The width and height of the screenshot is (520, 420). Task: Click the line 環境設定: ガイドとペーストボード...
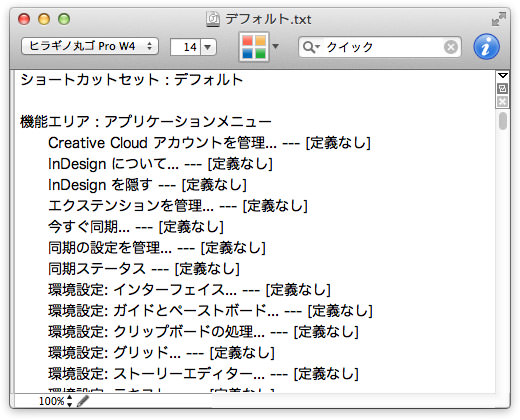210,311
